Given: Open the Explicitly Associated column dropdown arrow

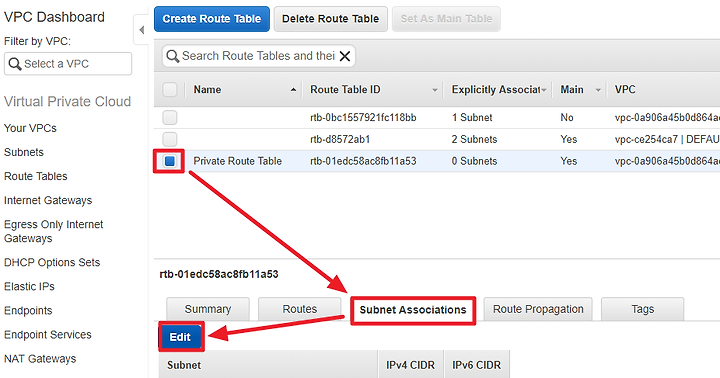Looking at the screenshot, I should (544, 90).
